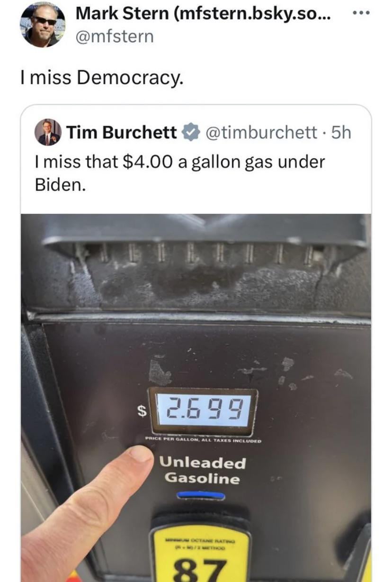Click the dollar sign beside the price display
This screenshot has height=582, width=392.
(x=140, y=411)
